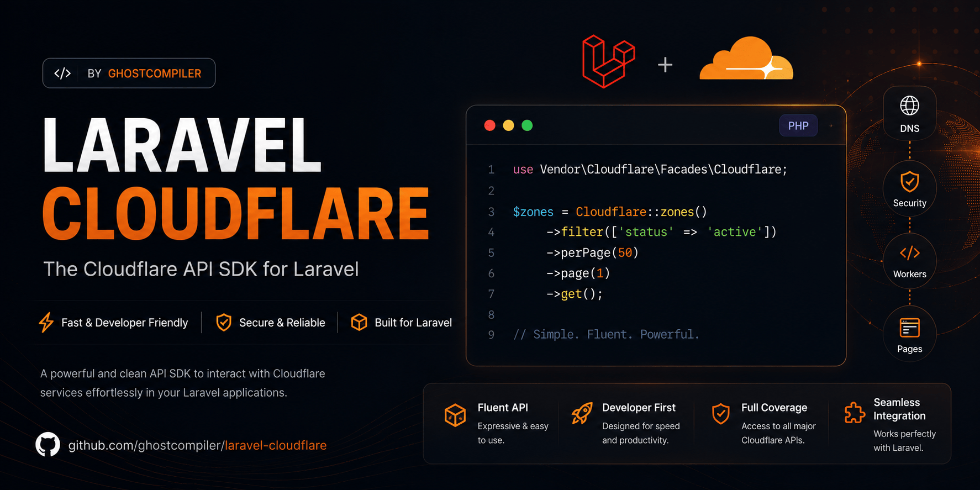Click the code brackets icon beside BY GHOSTCOMPILER
The image size is (980, 490).
(x=62, y=73)
